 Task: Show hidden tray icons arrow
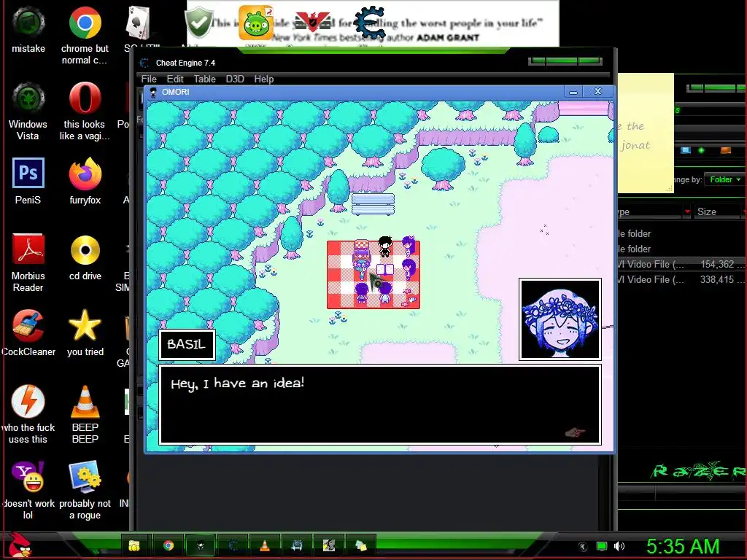pyautogui.click(x=583, y=547)
